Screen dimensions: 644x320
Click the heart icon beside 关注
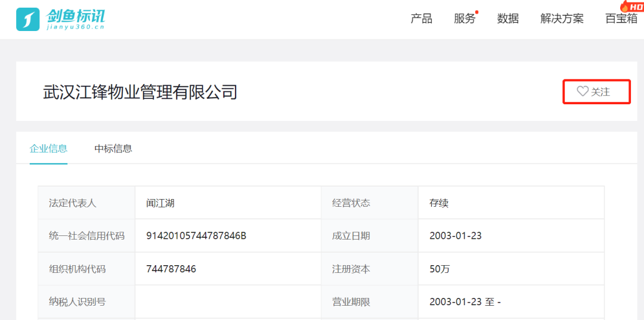582,92
